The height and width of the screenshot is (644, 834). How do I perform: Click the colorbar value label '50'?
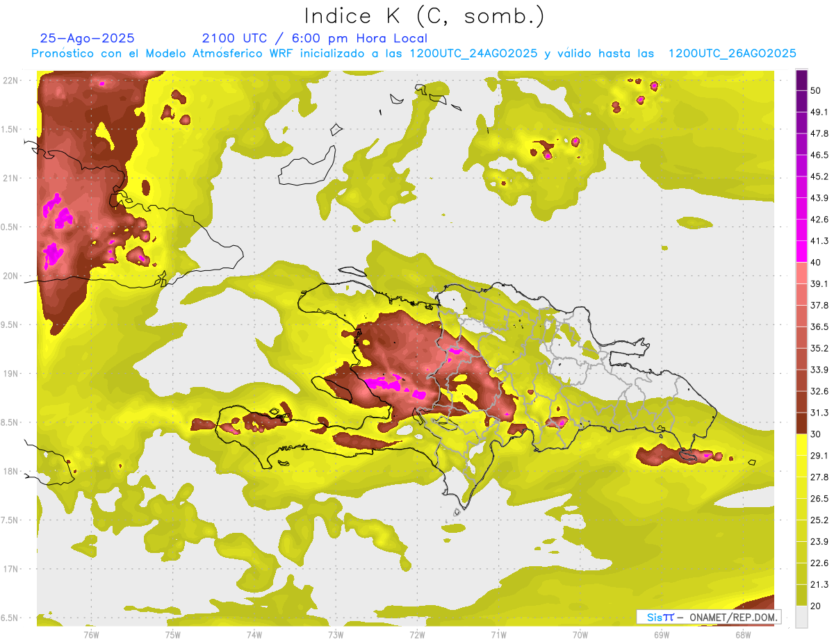click(817, 91)
